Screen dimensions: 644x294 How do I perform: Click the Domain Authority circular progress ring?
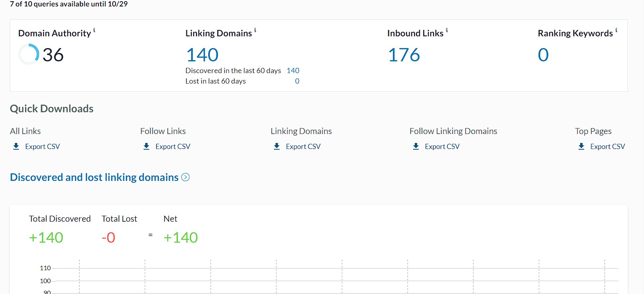29,54
